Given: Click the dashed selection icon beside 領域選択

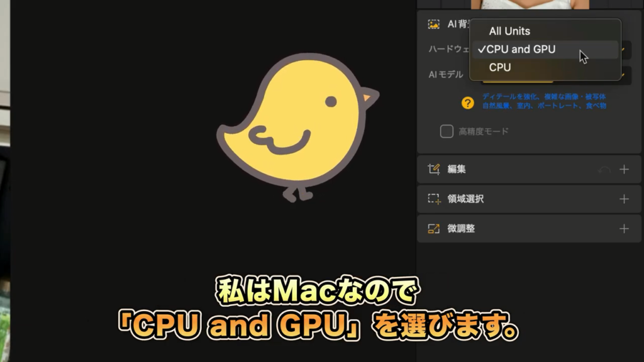Looking at the screenshot, I should (x=433, y=199).
